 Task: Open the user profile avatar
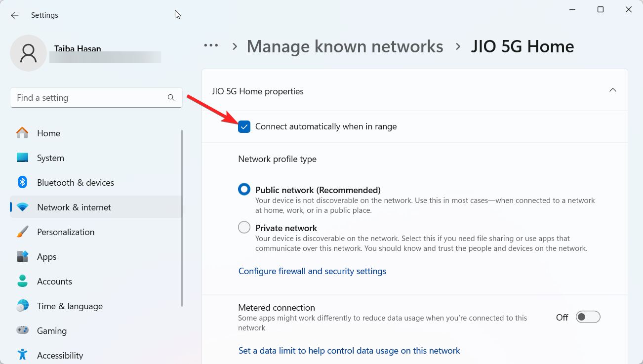coord(29,53)
